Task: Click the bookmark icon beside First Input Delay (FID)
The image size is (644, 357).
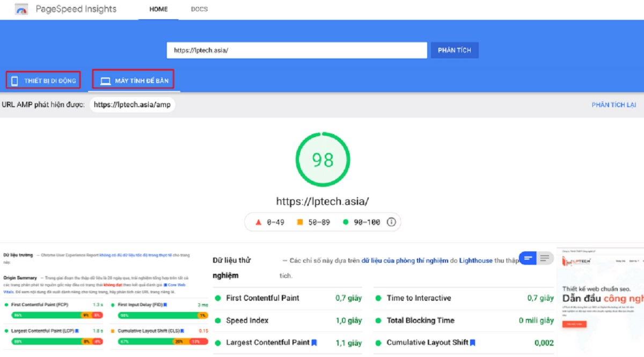Action: click(165, 304)
